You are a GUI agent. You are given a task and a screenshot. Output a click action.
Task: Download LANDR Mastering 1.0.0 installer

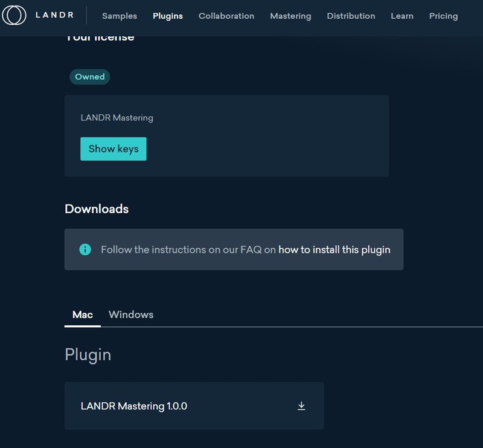pyautogui.click(x=301, y=406)
